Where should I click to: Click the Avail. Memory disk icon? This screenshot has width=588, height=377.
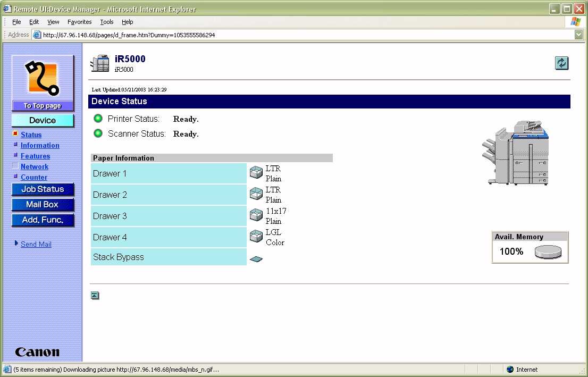pos(548,252)
